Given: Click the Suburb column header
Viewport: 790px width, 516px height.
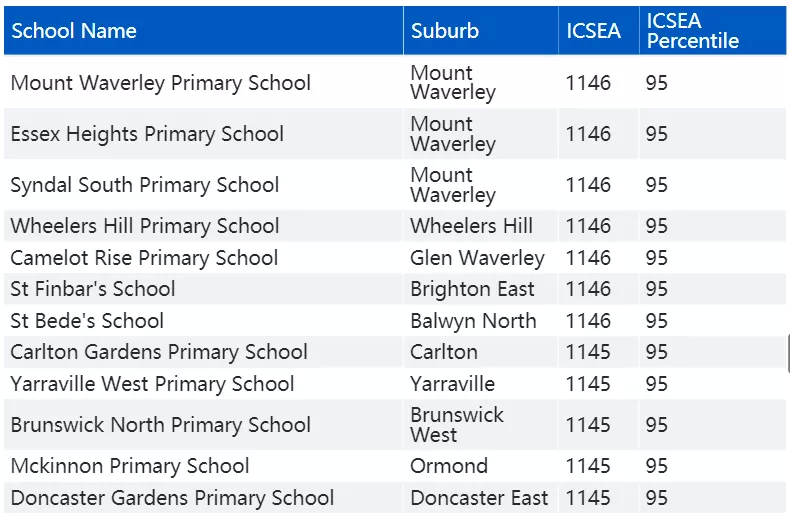Looking at the screenshot, I should click(x=444, y=31).
